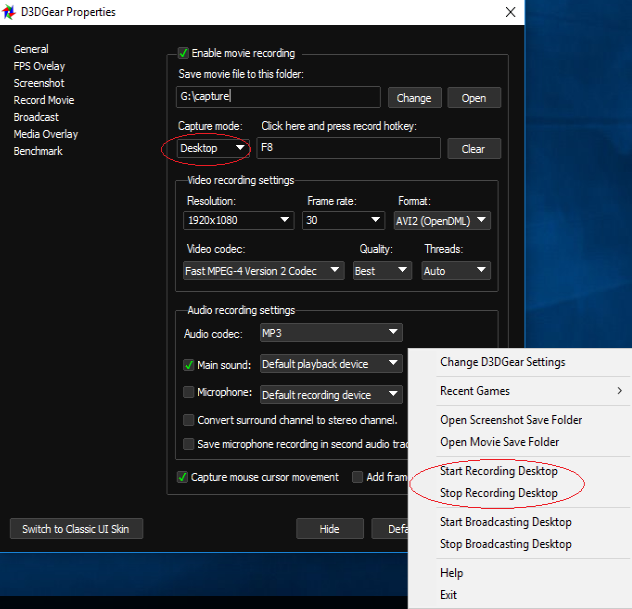
Task: Open the General settings page
Action: [31, 49]
